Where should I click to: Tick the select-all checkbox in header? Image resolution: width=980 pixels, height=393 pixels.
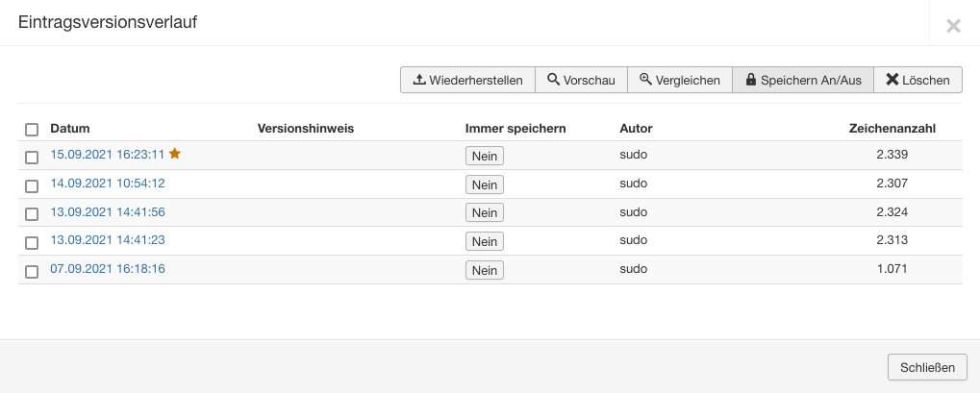coord(32,130)
